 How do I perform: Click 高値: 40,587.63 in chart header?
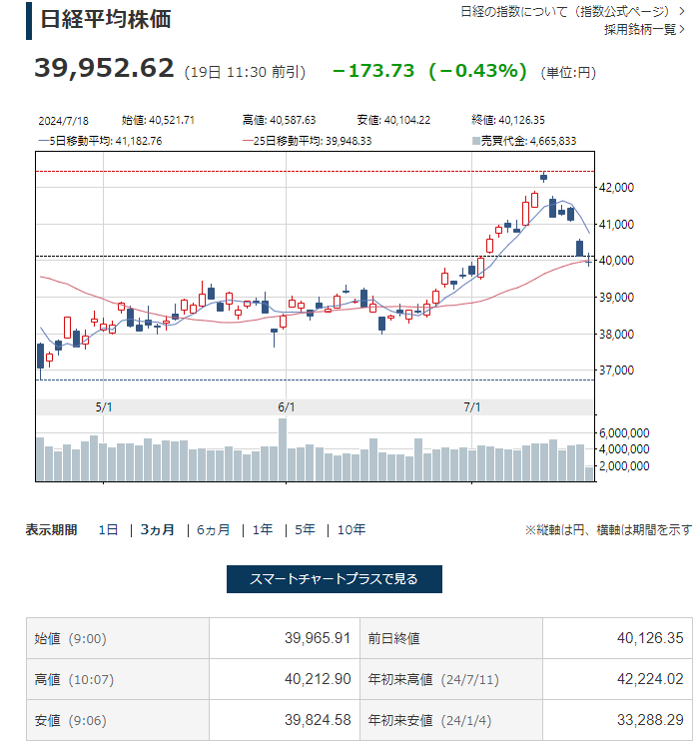(279, 120)
